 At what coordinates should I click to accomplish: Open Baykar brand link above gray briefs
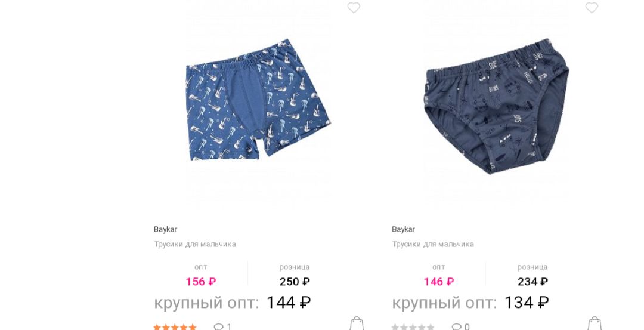pyautogui.click(x=403, y=229)
